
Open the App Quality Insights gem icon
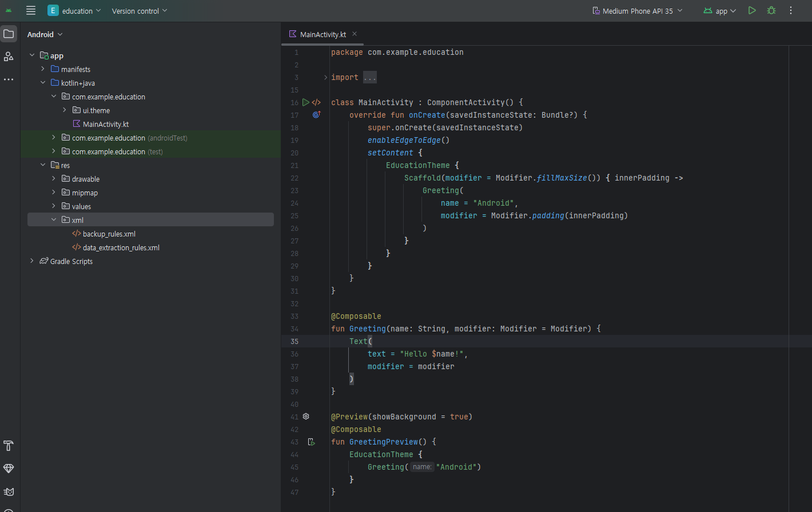click(x=9, y=469)
